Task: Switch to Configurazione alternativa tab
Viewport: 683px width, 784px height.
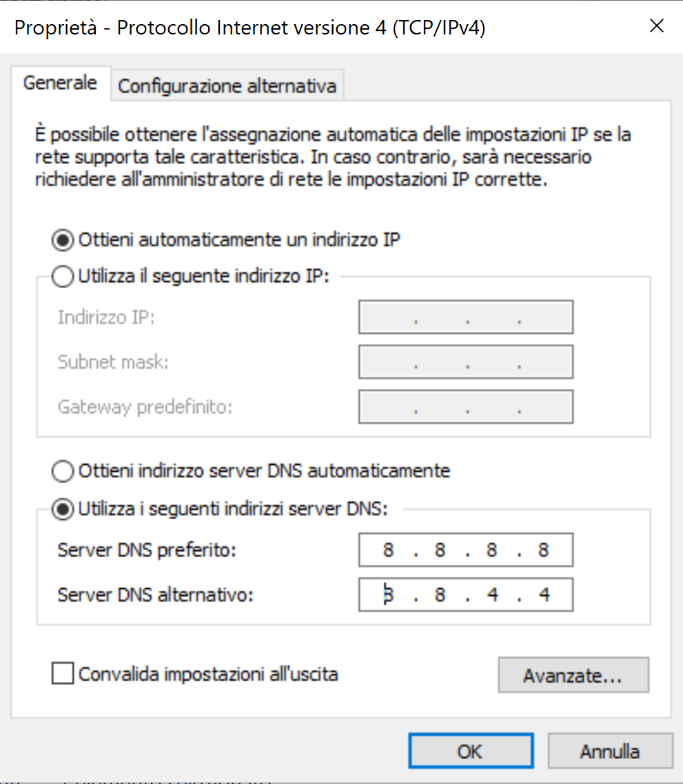Action: coord(227,86)
